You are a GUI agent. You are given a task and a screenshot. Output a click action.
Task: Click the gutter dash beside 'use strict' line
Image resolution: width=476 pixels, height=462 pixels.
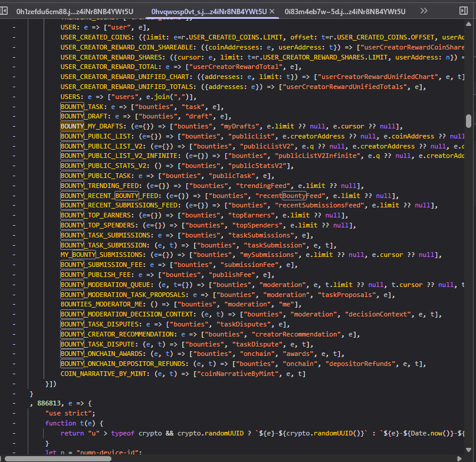14,413
